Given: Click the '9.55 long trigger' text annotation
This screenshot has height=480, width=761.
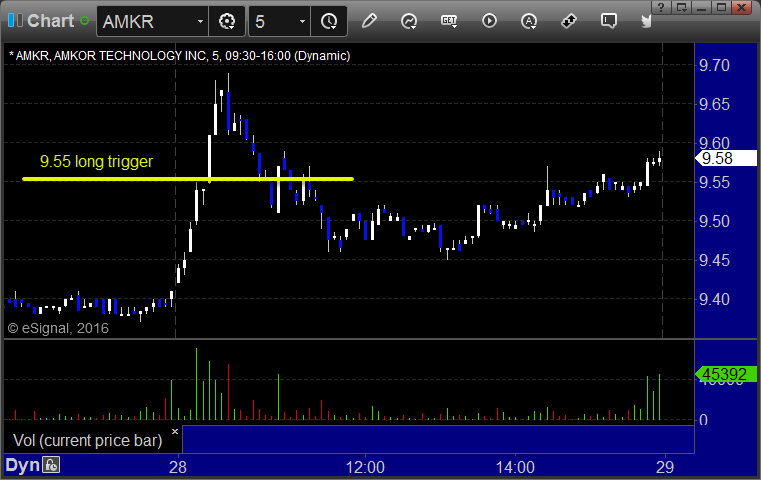Looking at the screenshot, I should (96, 161).
